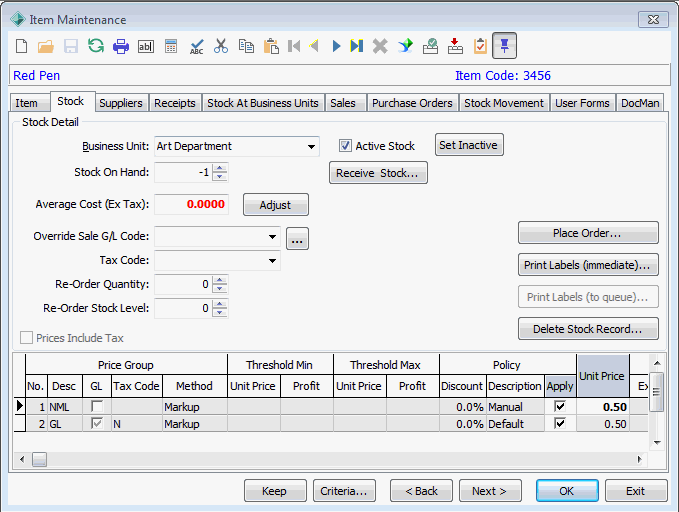This screenshot has height=512, width=679.
Task: Click the stamp with green check icon
Action: click(430, 46)
